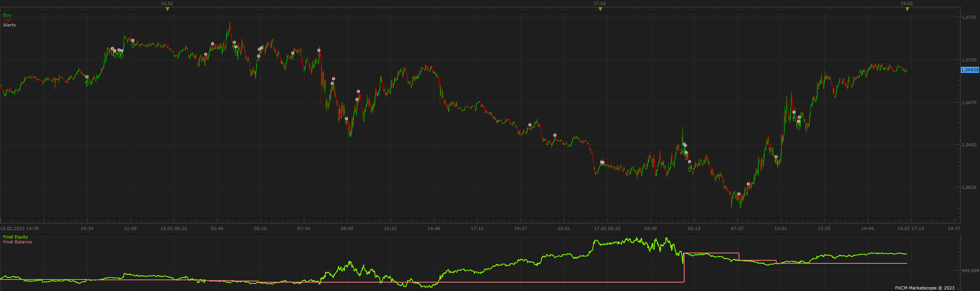This screenshot has height=291, width=980.
Task: Click the 07:37 time axis label
Action: [x=737, y=228]
